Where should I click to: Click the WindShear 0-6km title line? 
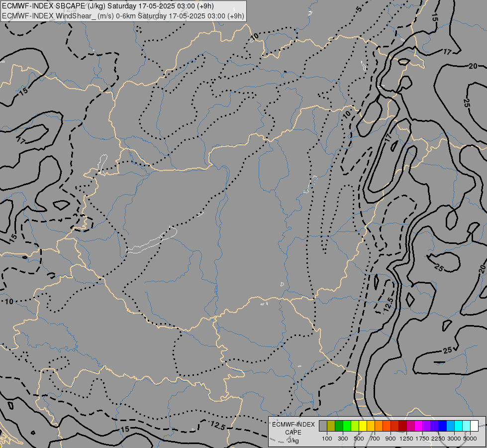(123, 16)
